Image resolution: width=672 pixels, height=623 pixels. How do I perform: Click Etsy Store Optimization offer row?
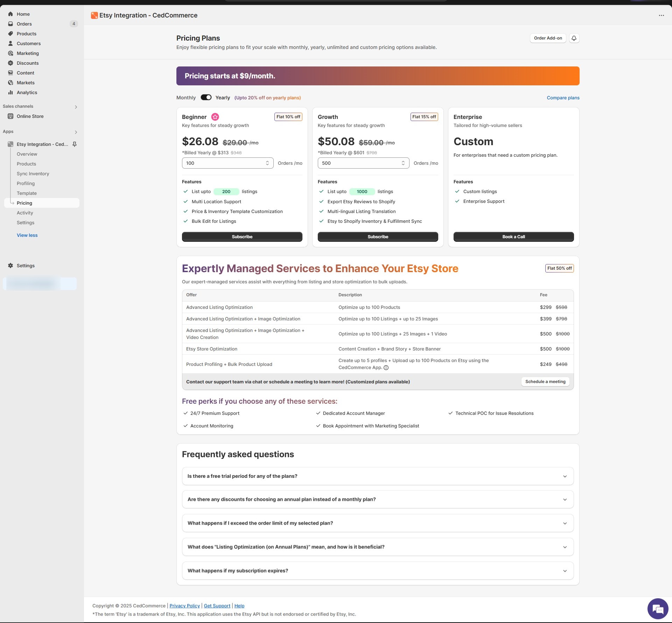click(378, 349)
